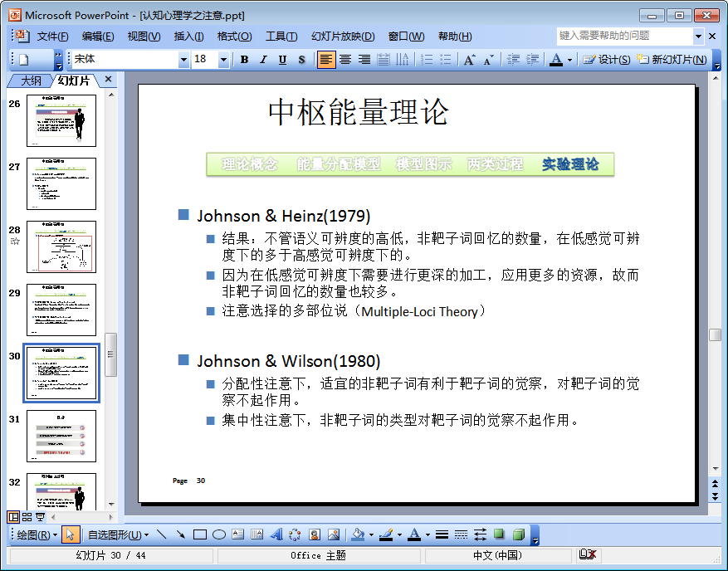This screenshot has height=571, width=728.
Task: Open the 帮助(H) menu
Action: [455, 37]
